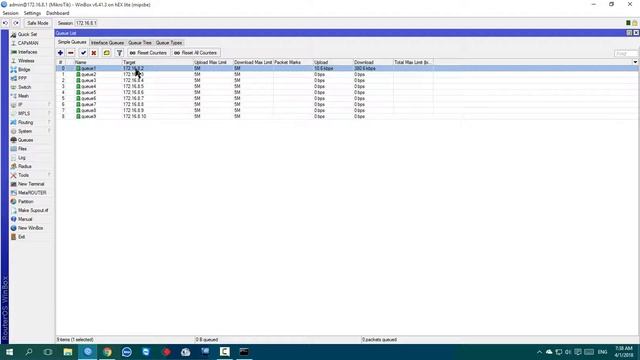Open Google Chrome from taskbar

(107, 352)
